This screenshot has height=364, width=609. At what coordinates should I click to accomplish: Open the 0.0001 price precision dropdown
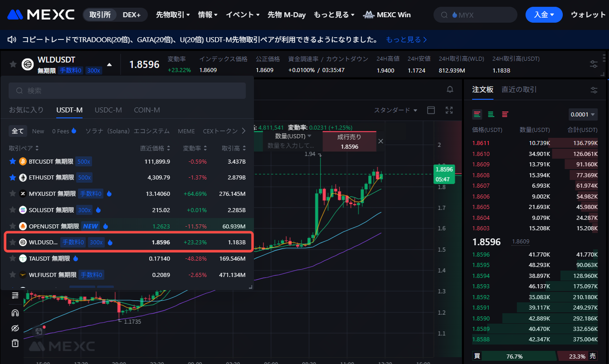click(583, 114)
